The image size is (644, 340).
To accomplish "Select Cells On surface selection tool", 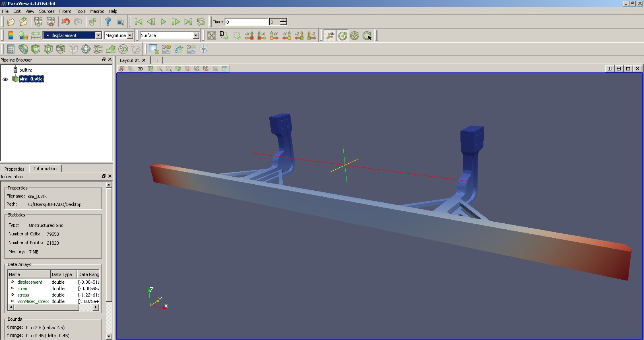I will click(x=160, y=69).
